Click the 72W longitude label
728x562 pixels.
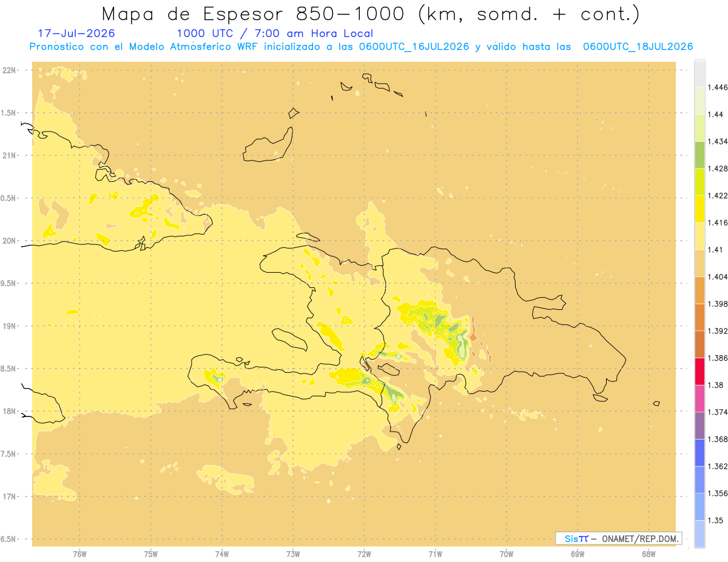(364, 554)
